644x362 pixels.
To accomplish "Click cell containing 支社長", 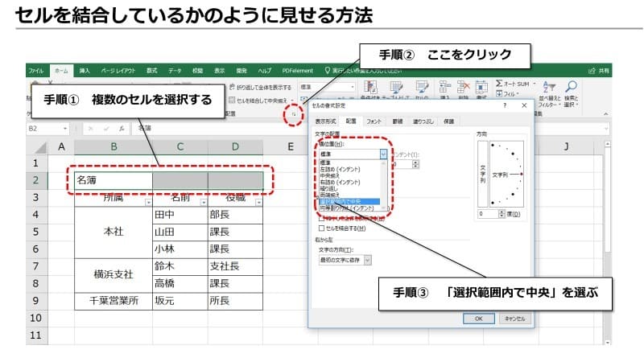I will tap(235, 266).
